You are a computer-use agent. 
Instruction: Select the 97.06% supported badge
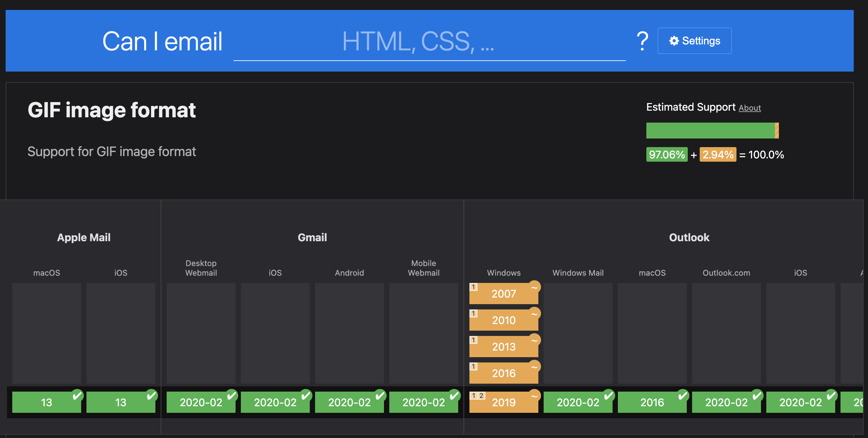coord(667,155)
